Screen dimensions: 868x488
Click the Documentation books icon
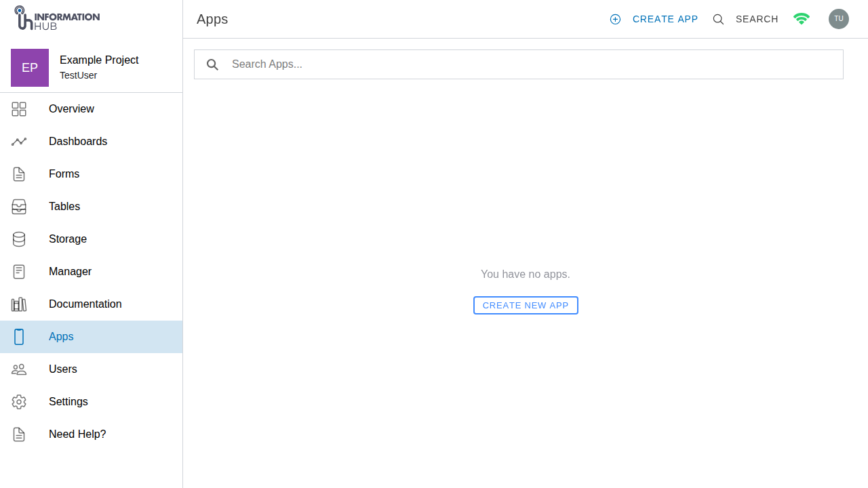(x=19, y=304)
